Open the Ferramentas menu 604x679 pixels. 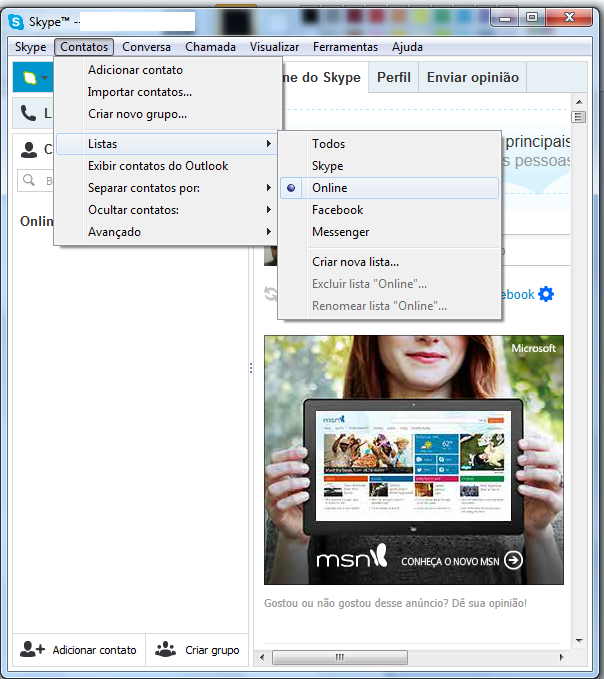346,47
